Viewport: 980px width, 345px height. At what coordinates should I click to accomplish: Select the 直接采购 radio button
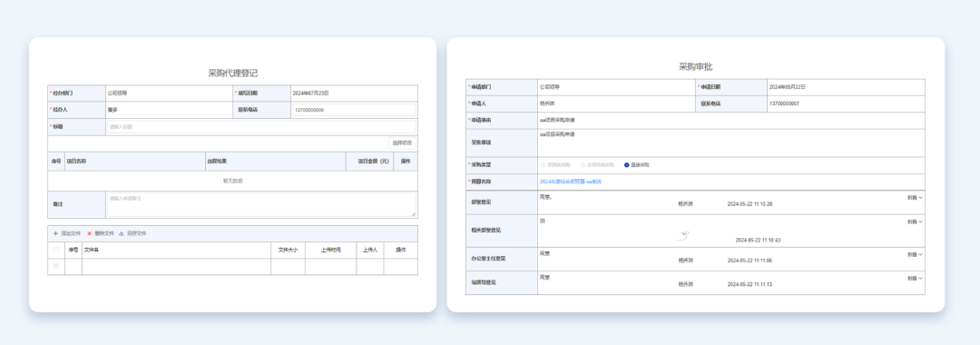[x=627, y=165]
